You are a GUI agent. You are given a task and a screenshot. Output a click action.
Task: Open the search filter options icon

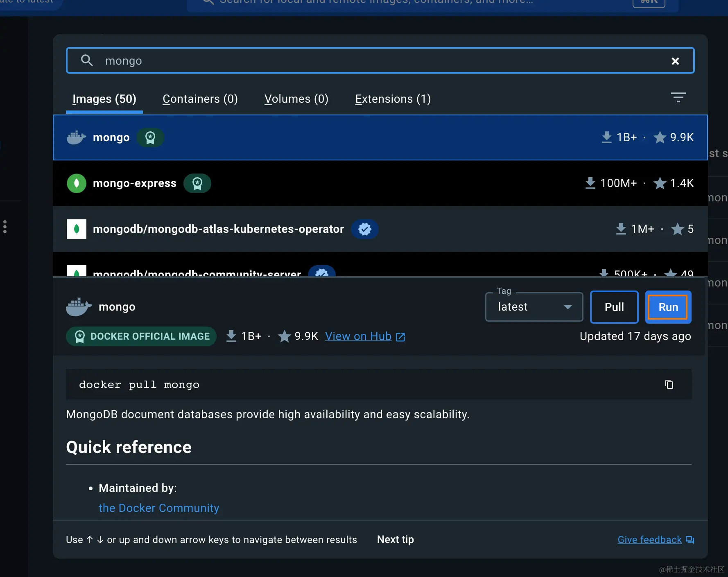point(678,97)
